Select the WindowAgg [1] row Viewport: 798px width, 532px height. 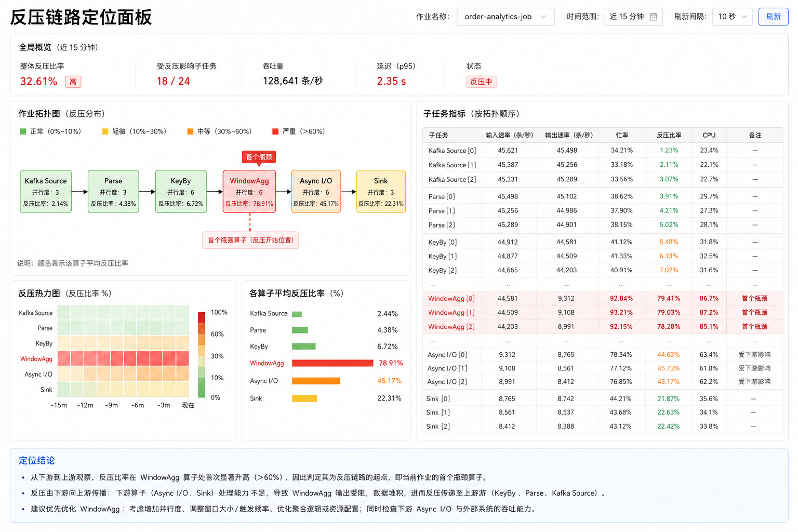[x=603, y=312]
